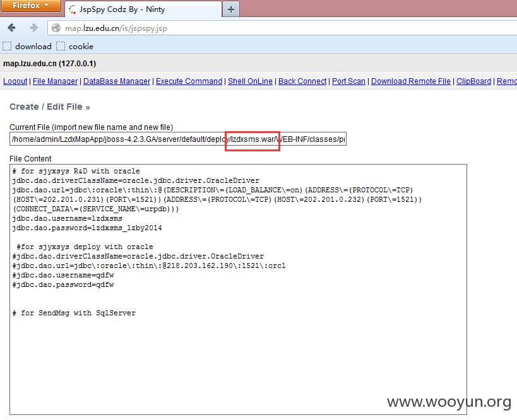Click the globe site identity icon
The height and width of the screenshot is (420, 517).
56,28
